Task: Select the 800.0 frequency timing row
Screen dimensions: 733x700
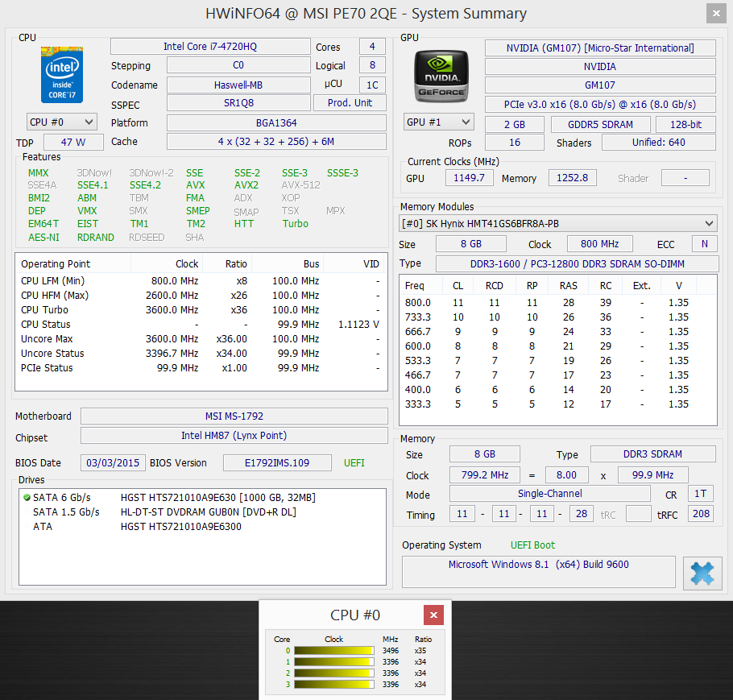Action: (557, 303)
